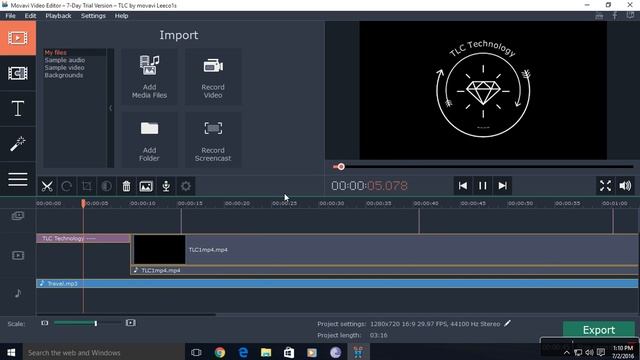The height and width of the screenshot is (360, 640).
Task: Open the More tools hamburger tab
Action: click(18, 179)
